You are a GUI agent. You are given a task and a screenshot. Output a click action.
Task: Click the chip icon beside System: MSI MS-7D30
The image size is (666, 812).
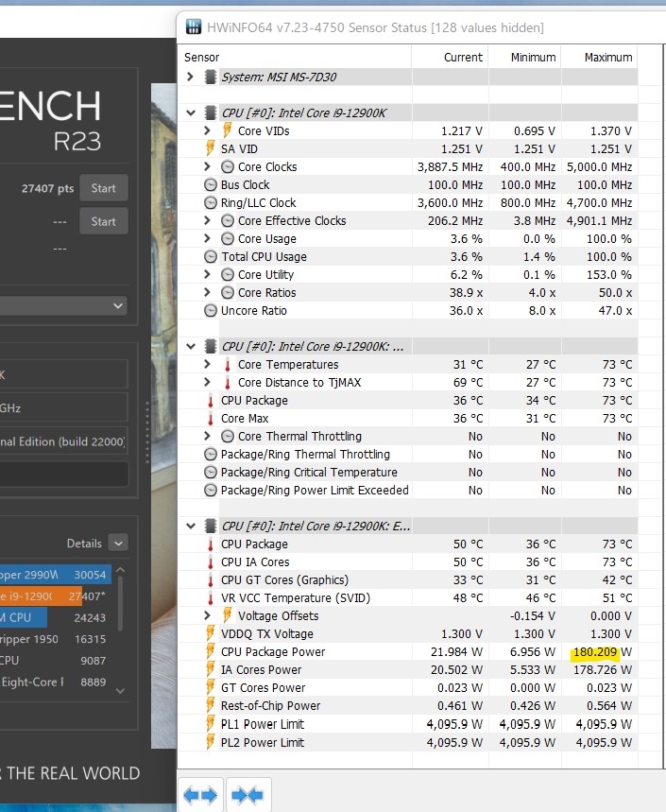coord(210,77)
